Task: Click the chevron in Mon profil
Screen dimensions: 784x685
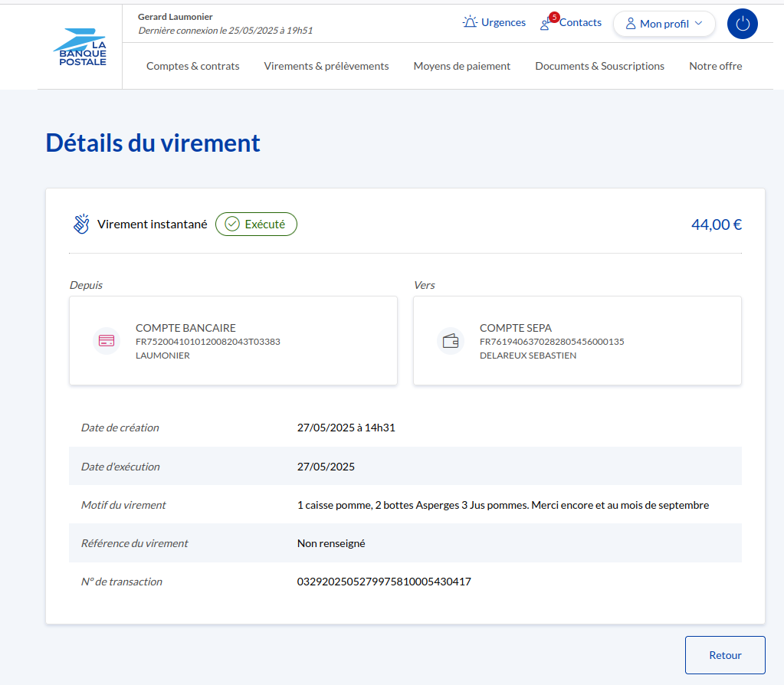Action: [698, 24]
